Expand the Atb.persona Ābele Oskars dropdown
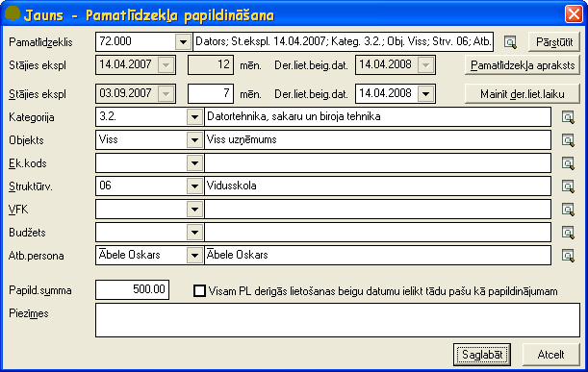This screenshot has height=372, width=588. 194,256
